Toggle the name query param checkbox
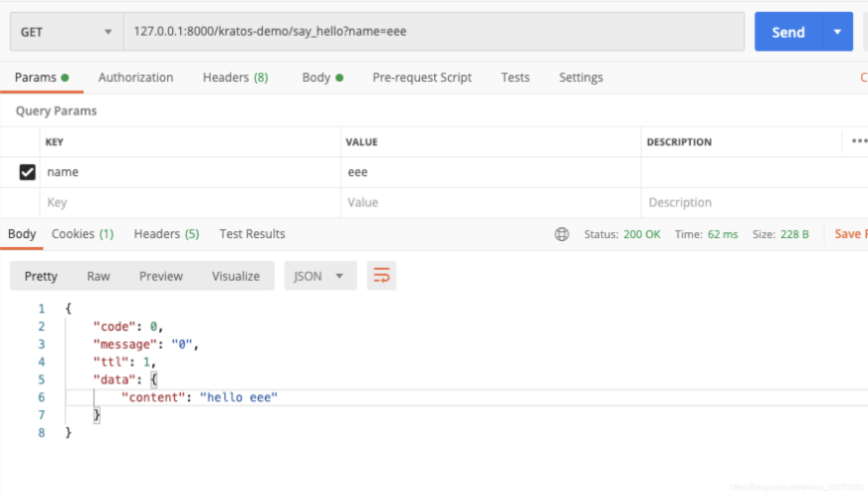Screen dimensions: 868x503 [28, 172]
